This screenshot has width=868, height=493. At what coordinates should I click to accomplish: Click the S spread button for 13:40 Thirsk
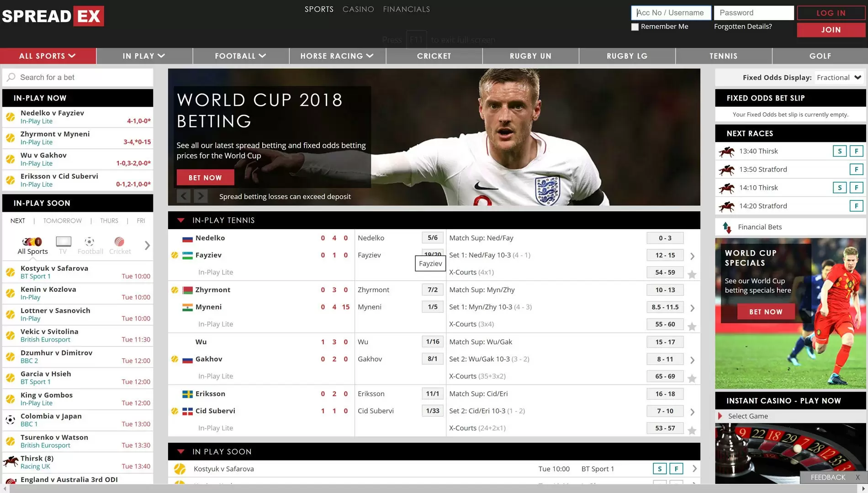[x=840, y=151]
